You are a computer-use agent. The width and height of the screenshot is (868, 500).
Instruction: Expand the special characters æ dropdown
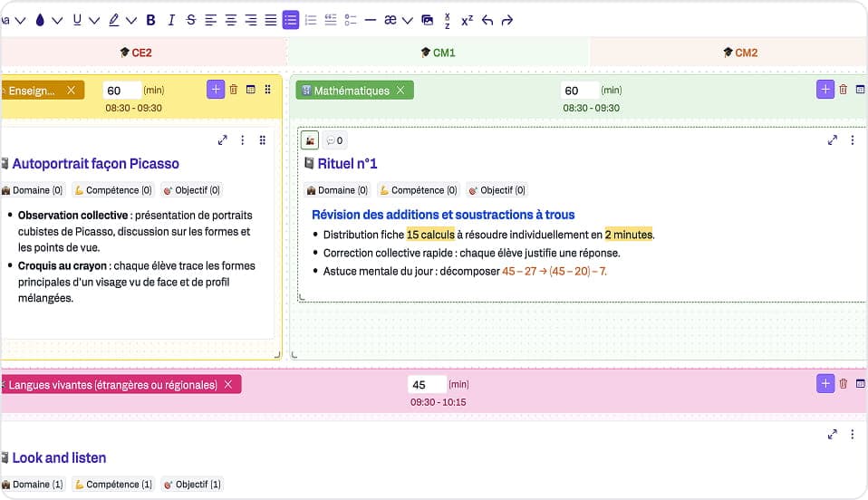pos(407,20)
